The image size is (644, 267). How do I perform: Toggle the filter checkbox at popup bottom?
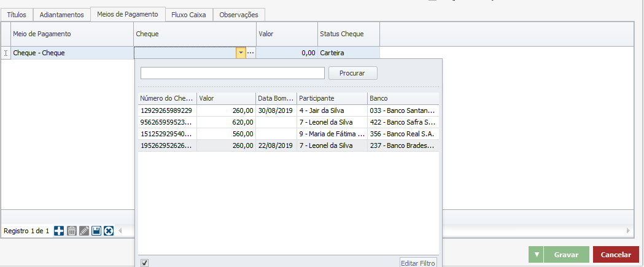[x=144, y=263]
